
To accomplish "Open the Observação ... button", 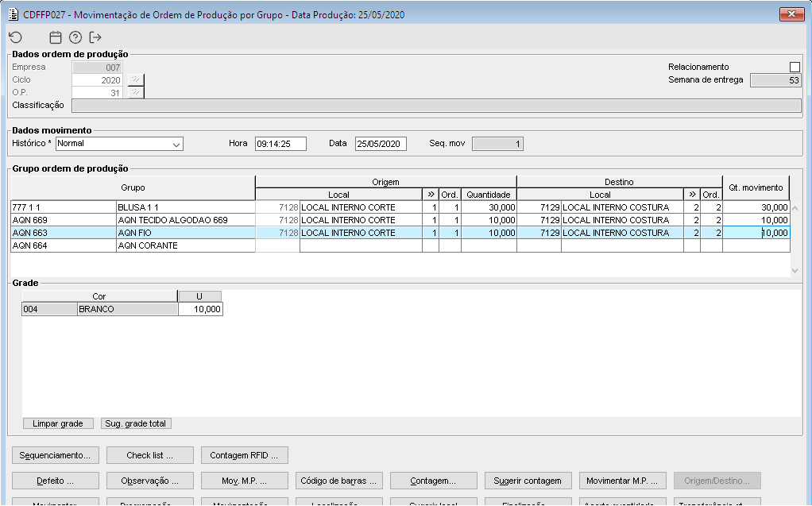I will pos(150,481).
